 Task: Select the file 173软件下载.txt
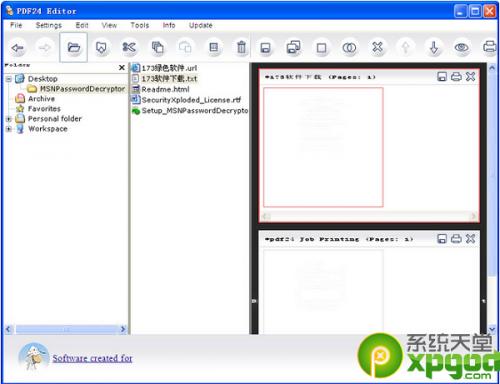point(169,79)
